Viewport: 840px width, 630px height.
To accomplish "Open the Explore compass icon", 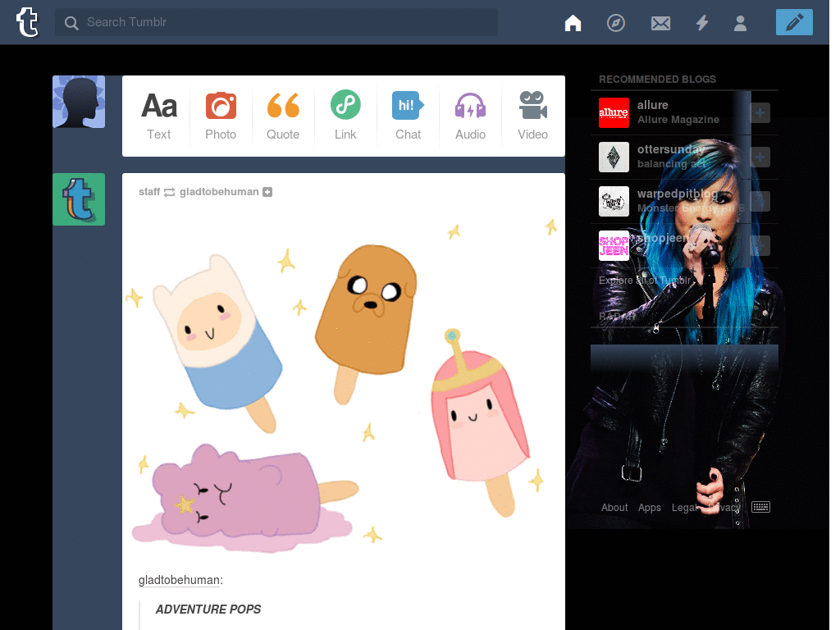I will 615,23.
